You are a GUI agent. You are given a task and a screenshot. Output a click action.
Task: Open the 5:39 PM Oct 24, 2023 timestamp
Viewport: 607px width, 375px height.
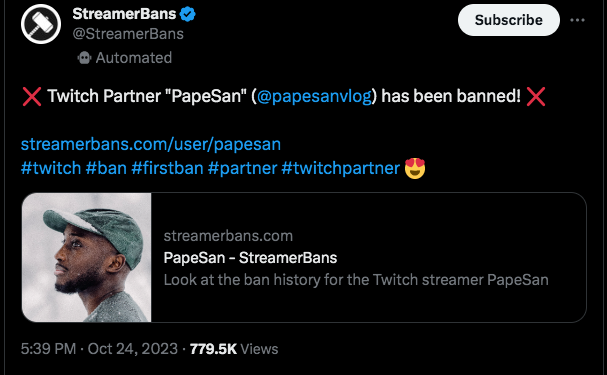tap(99, 349)
